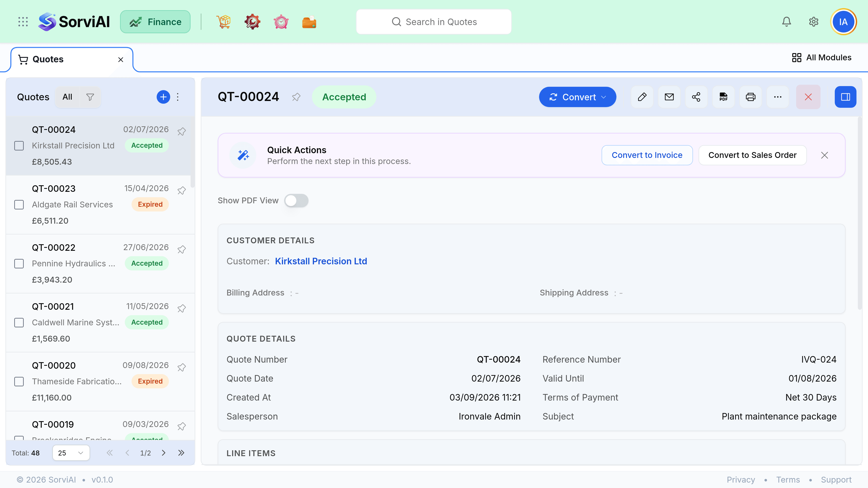Go to previous page of quotes
This screenshot has width=868, height=488.
[x=127, y=453]
